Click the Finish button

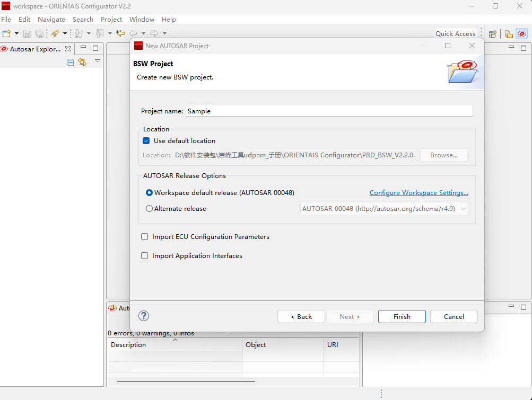tap(402, 316)
